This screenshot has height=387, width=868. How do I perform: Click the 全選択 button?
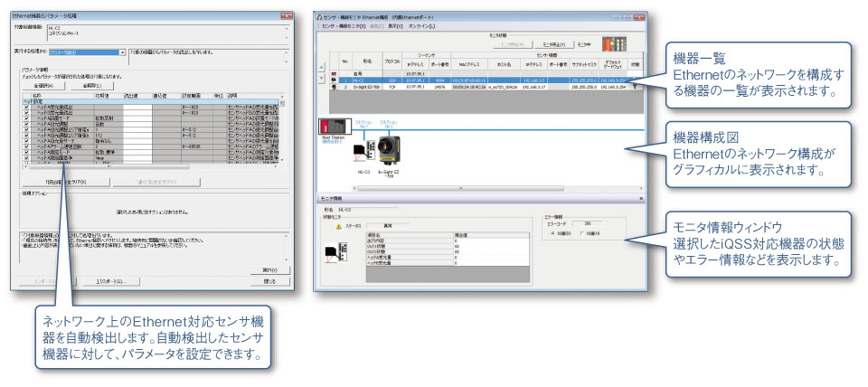pyautogui.click(x=41, y=85)
